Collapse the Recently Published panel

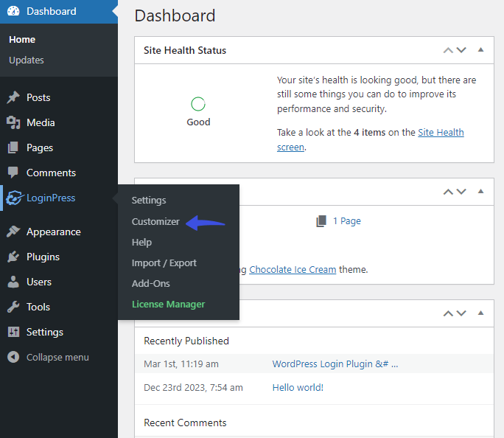tap(480, 313)
